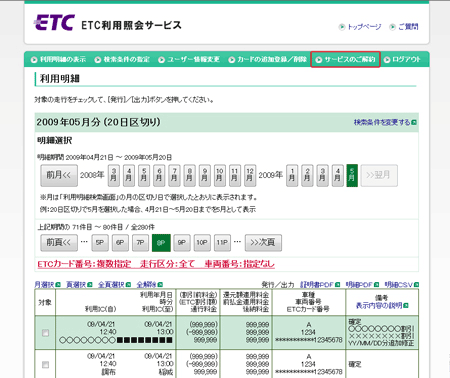Go to previous month with 前月<< button

pyautogui.click(x=59, y=175)
